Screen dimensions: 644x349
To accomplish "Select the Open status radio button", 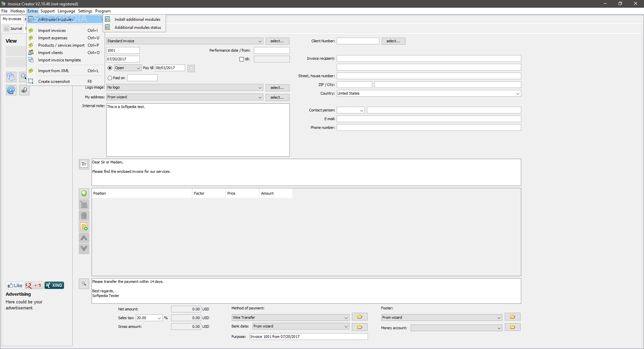I will [x=110, y=68].
